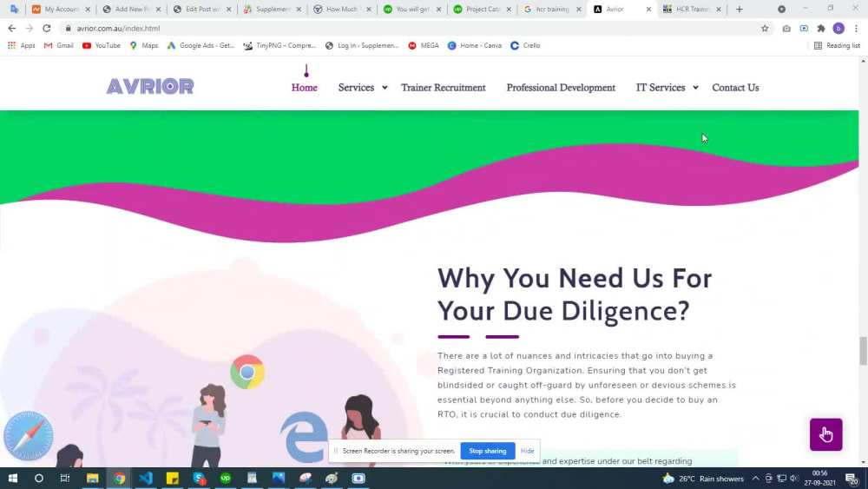
Task: Open the TinyPNG bookmark
Action: pos(279,45)
